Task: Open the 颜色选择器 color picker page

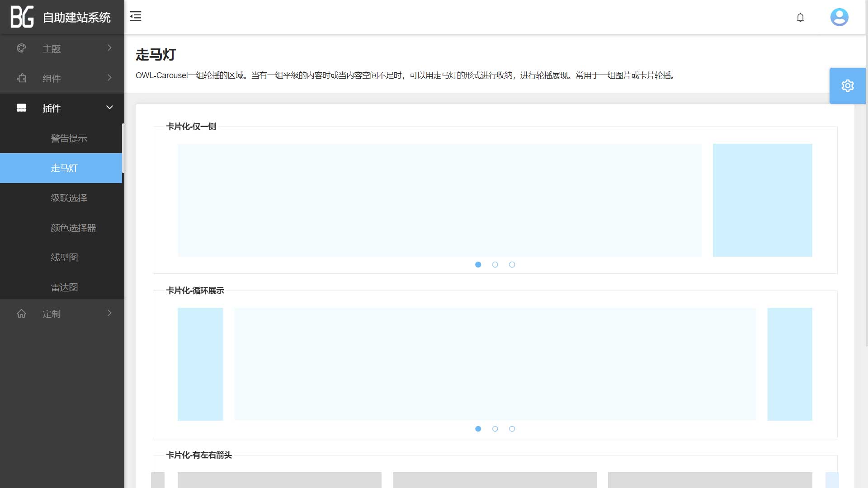Action: [73, 228]
